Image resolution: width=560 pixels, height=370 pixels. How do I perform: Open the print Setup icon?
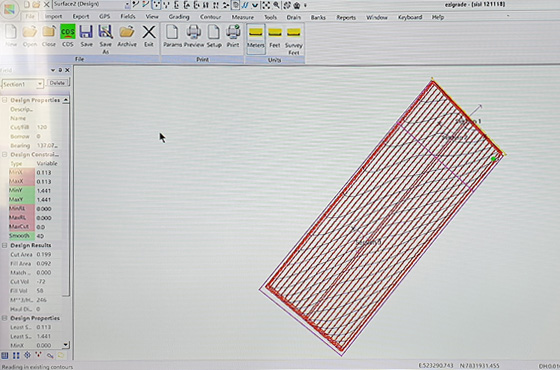pyautogui.click(x=214, y=32)
